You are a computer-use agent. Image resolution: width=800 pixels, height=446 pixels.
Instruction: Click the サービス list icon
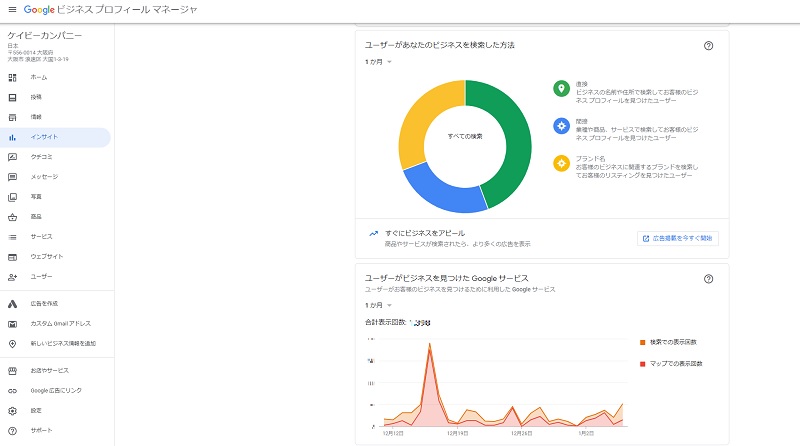coord(12,237)
